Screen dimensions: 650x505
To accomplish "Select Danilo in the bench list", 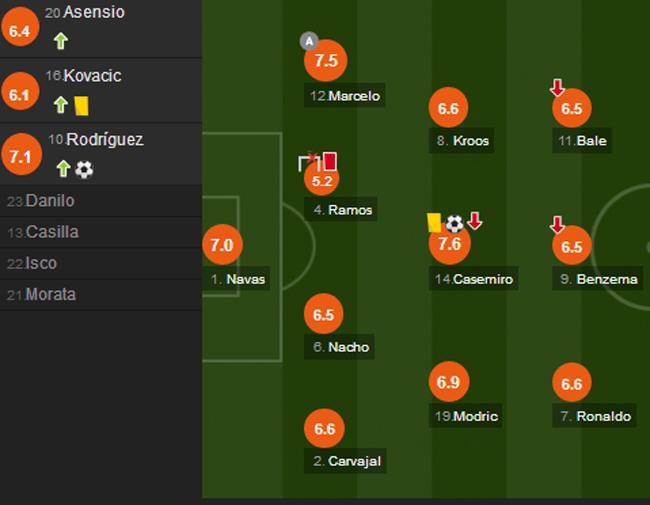I will coord(50,201).
